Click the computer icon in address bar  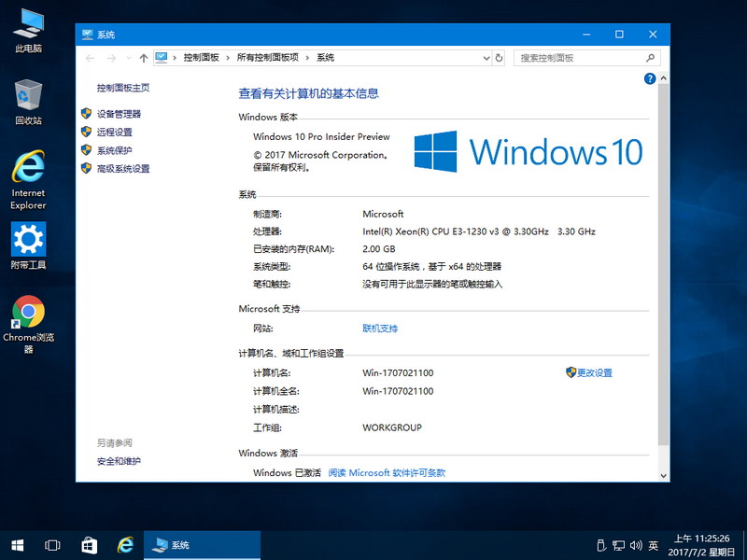(x=162, y=58)
